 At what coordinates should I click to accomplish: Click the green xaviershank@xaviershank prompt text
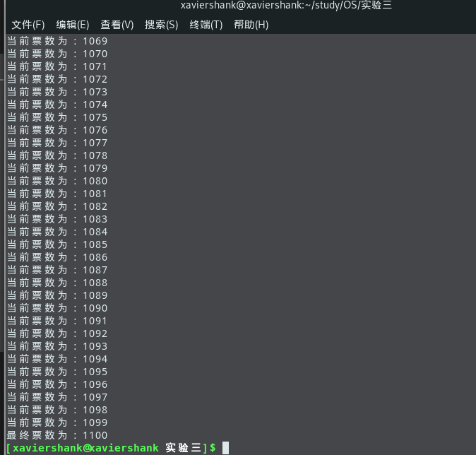click(85, 448)
